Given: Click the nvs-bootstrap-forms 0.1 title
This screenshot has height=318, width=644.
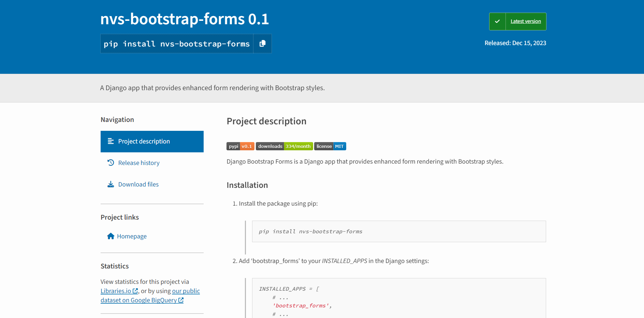Looking at the screenshot, I should (185, 19).
